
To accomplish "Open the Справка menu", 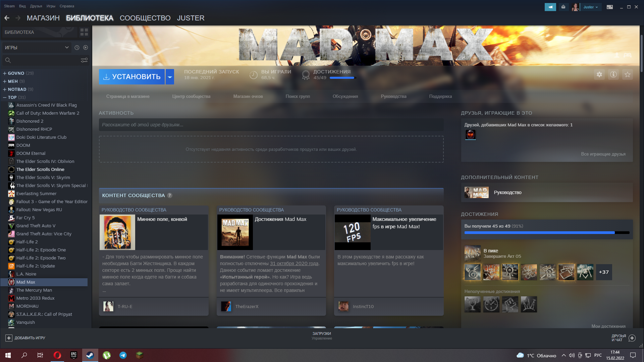I will point(67,6).
